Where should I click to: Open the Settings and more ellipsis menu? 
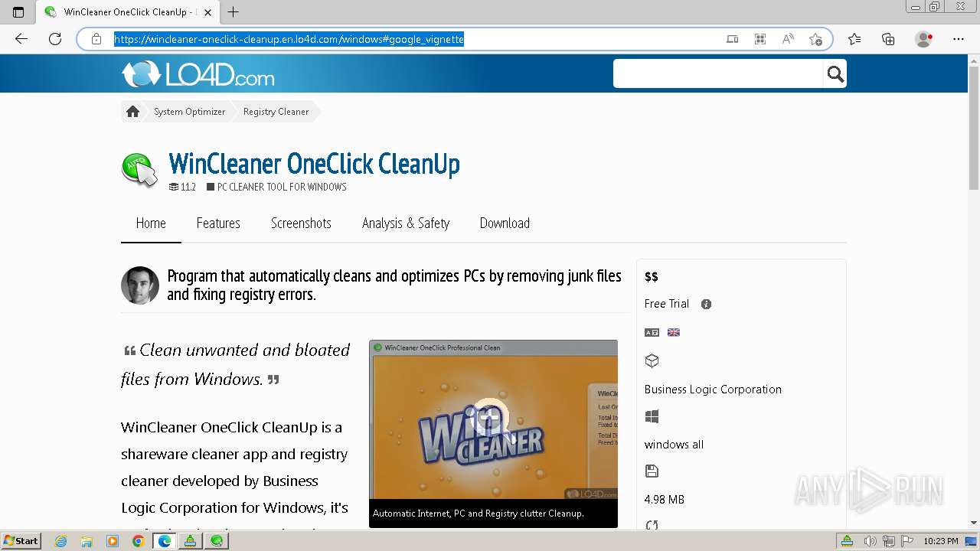tap(959, 39)
